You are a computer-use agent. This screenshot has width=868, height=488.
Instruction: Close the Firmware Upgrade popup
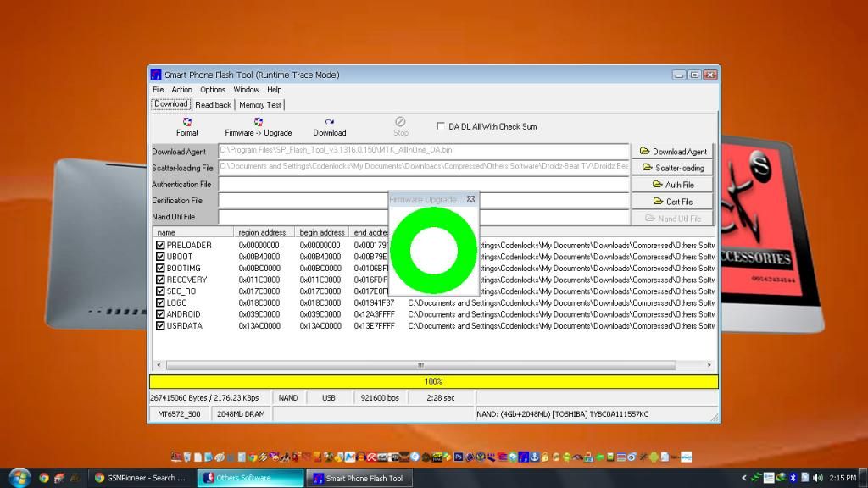coord(470,199)
